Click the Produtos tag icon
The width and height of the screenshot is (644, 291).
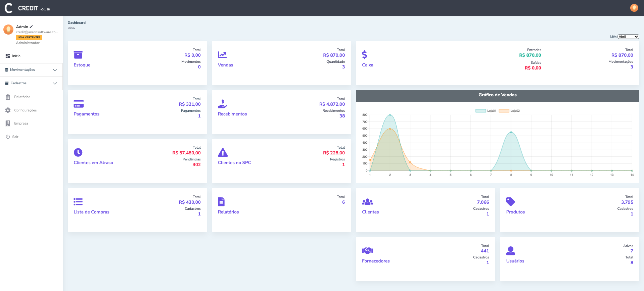click(510, 202)
